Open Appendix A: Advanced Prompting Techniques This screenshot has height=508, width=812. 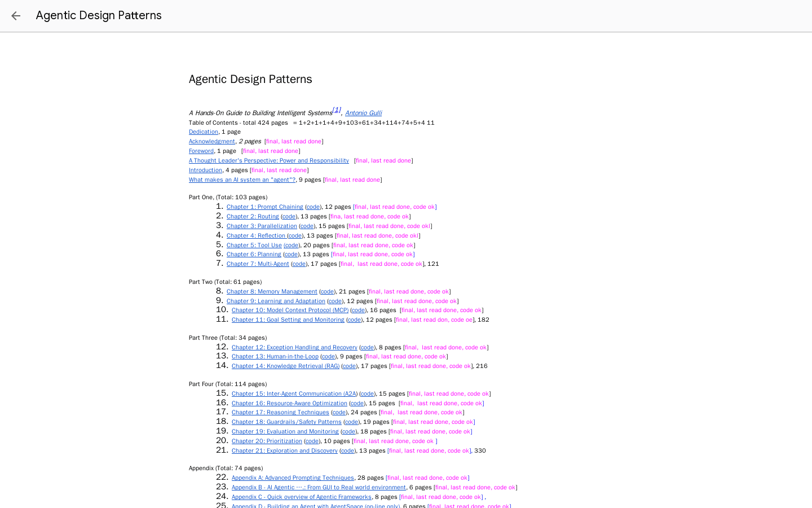[292, 478]
